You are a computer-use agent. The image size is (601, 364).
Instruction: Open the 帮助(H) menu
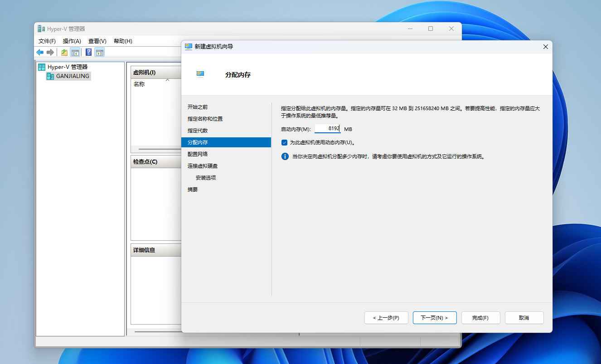[123, 41]
